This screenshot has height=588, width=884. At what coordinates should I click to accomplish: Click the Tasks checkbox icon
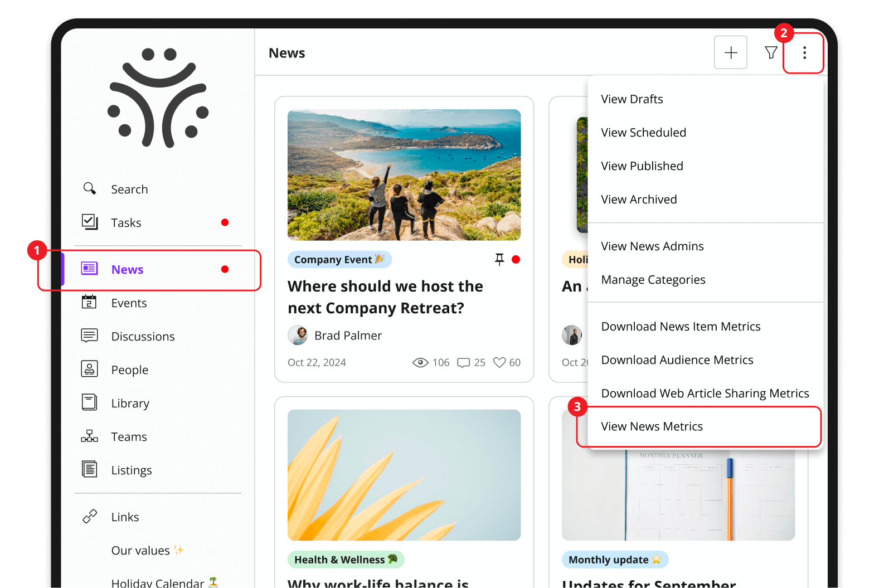89,222
